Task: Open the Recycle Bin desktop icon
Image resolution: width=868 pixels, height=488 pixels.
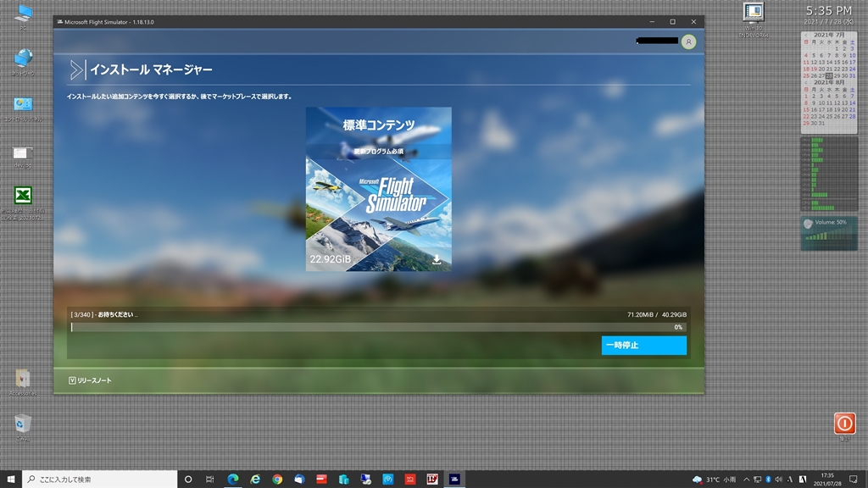Action: tap(23, 427)
